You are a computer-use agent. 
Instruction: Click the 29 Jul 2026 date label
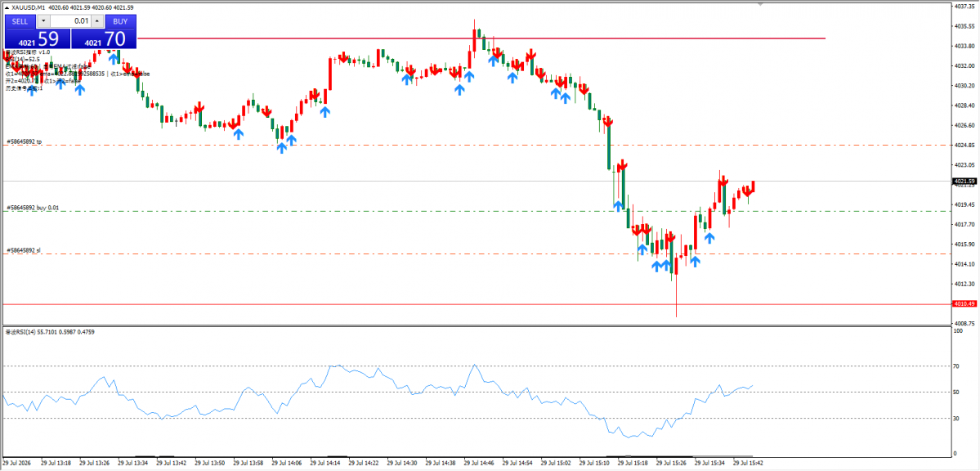point(17,464)
